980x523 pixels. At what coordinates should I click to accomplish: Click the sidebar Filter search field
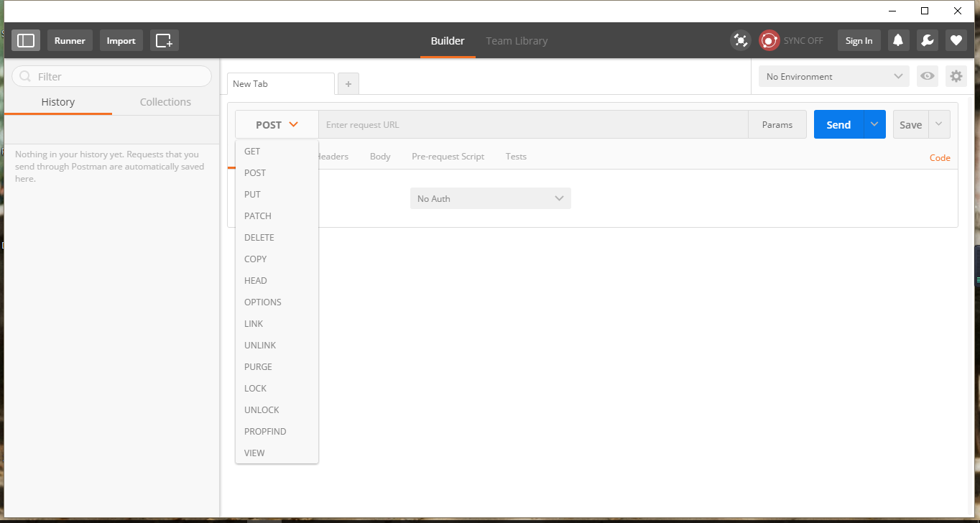(x=111, y=76)
